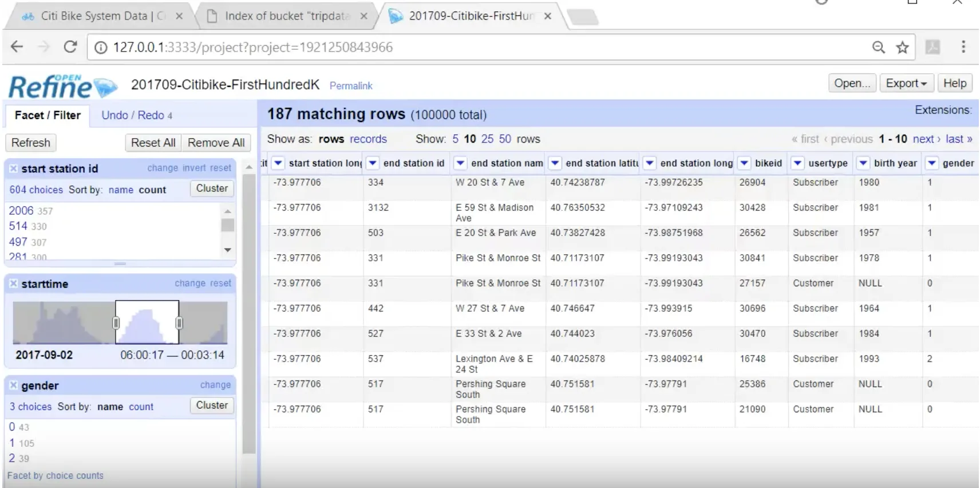The image size is (980, 488).
Task: Open the end station latitude column menu
Action: click(555, 163)
